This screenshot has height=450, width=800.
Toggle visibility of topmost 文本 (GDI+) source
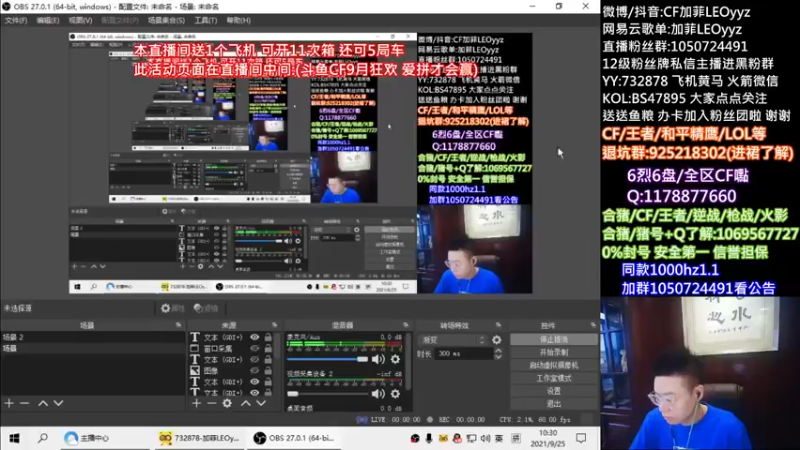[254, 337]
